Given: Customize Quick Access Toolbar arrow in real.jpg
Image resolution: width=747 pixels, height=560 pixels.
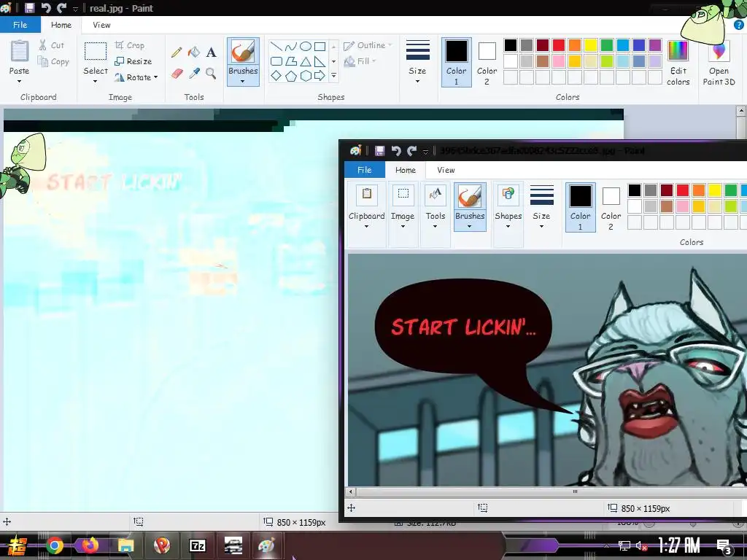Looking at the screenshot, I should 75,9.
